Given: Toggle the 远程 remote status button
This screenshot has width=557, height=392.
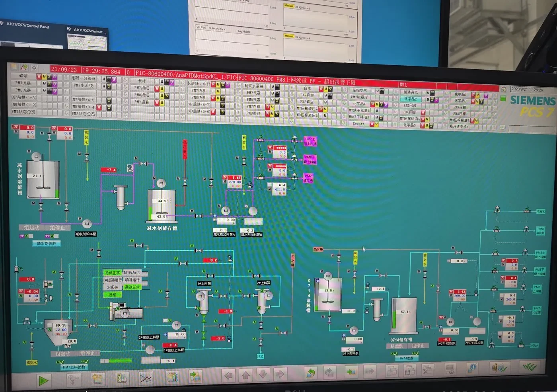Looking at the screenshot, I should 112,294.
